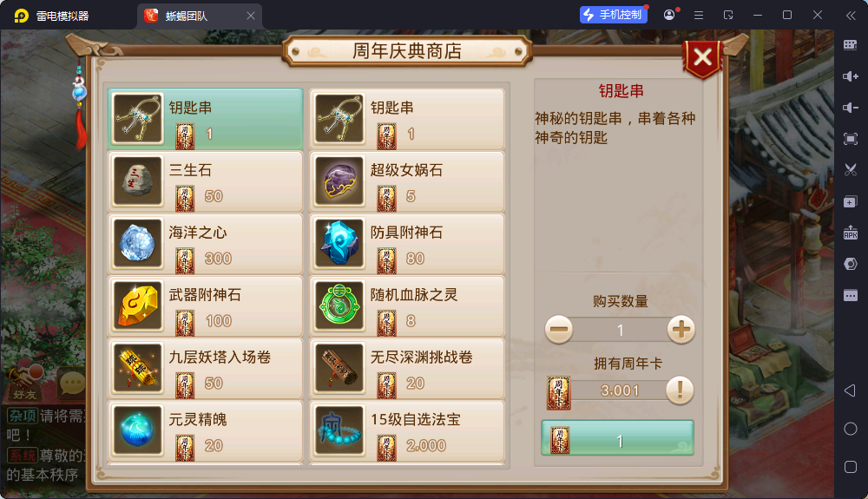Increase purchase quantity with plus button
Viewport: 868px width, 499px height.
click(681, 330)
